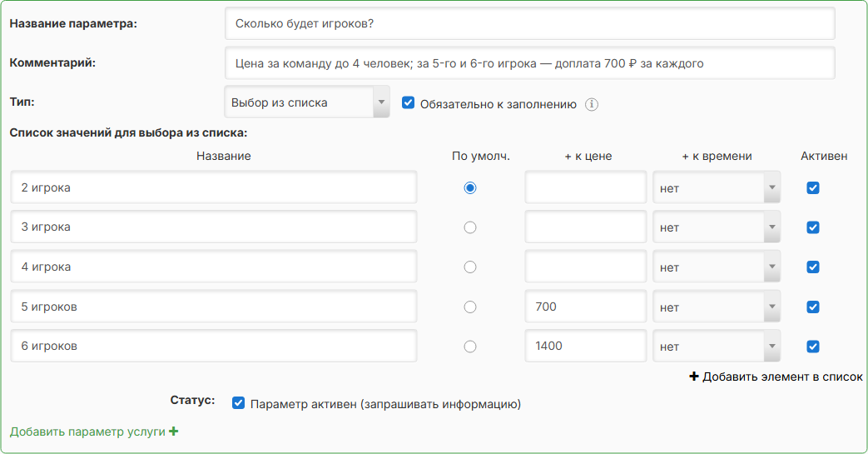The width and height of the screenshot is (868, 454).
Task: Click the info icon next to Обязательно к заполнению
Action: [592, 104]
